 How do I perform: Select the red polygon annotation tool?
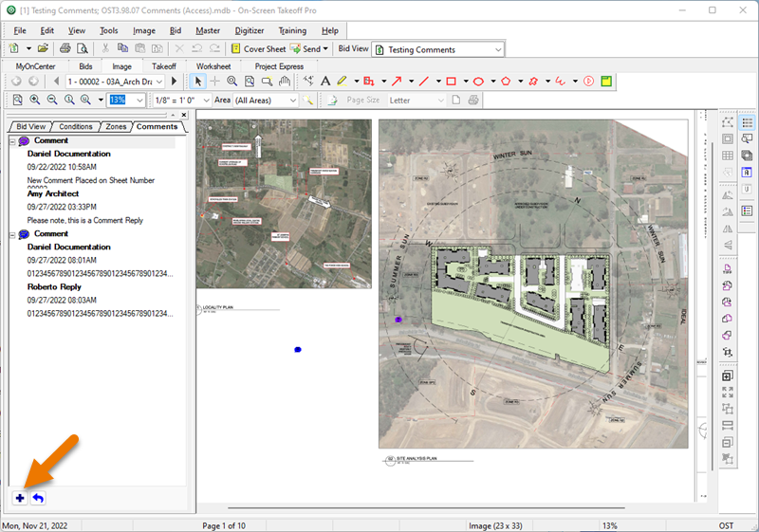pos(506,82)
